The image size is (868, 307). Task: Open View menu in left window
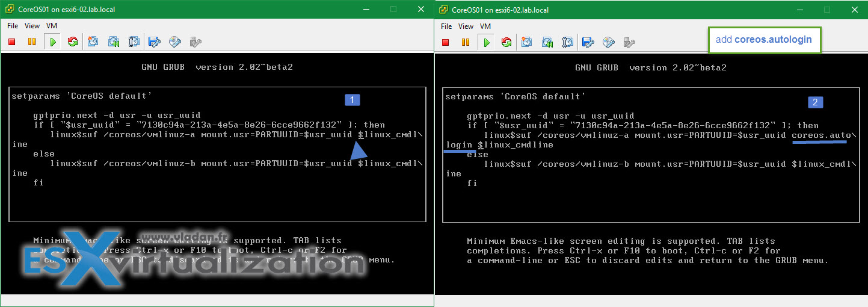click(32, 26)
